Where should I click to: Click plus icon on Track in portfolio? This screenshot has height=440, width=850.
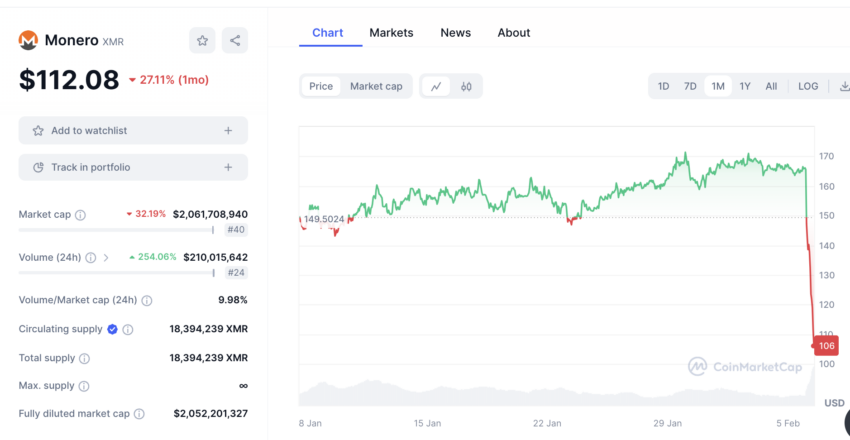(228, 167)
